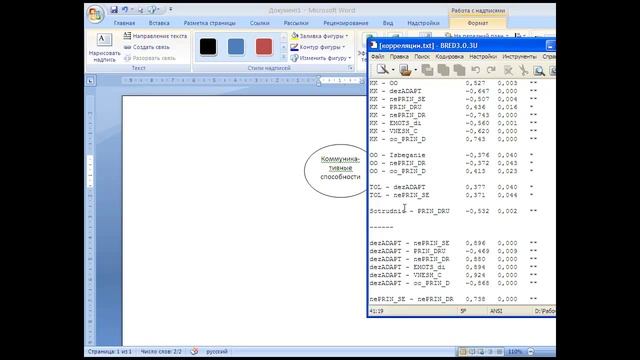Open the Надстройки ribbon tab
The image size is (640, 360).
pyautogui.click(x=423, y=23)
